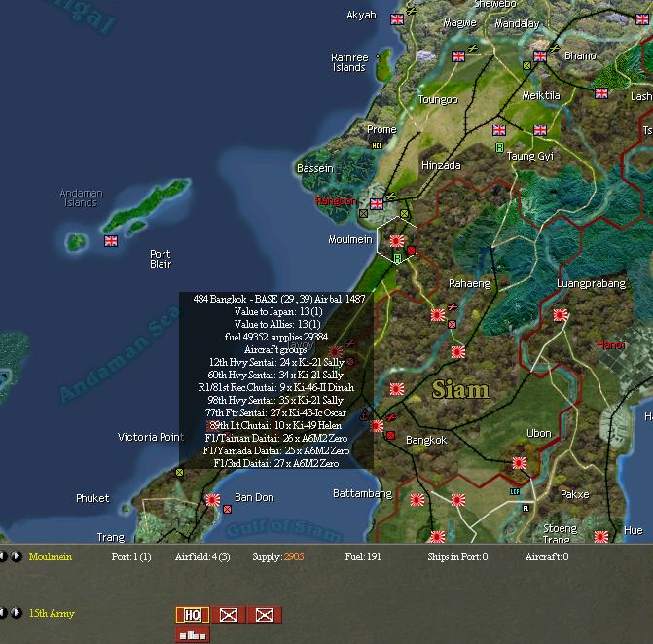Select the yellow unit marker near Victoria Point
The height and width of the screenshot is (644, 653).
179,472
